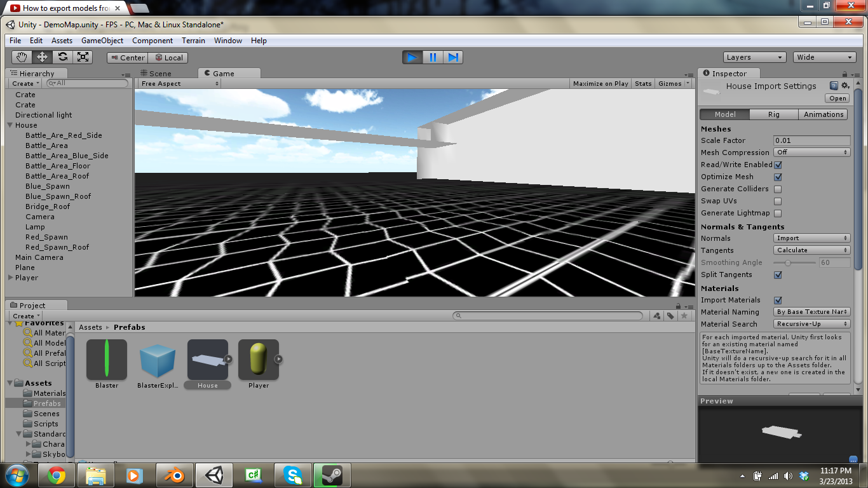Screen dimensions: 868x488
Task: Select the Hand view tool
Action: (x=22, y=57)
